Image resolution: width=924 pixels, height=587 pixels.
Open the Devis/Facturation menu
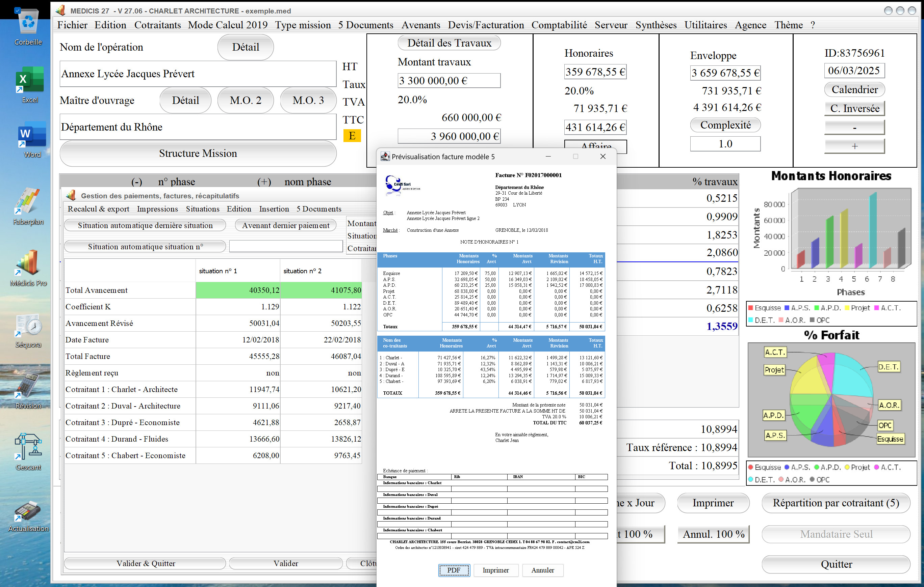pyautogui.click(x=486, y=25)
